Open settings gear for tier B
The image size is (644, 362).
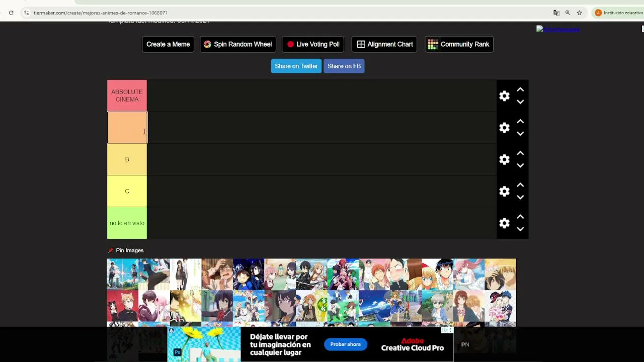[504, 159]
